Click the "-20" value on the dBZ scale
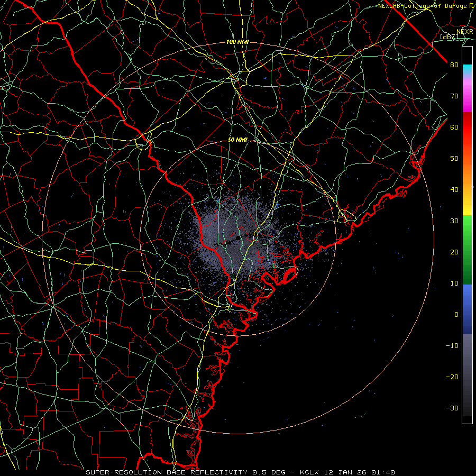This screenshot has width=476, height=476. click(x=452, y=377)
